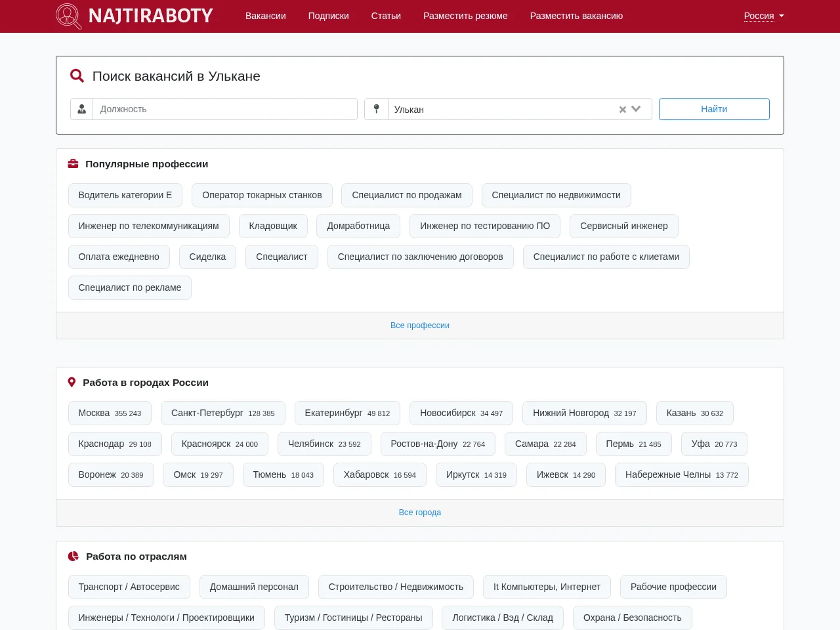Open the Все профессии link
The image size is (840, 630).
click(x=420, y=325)
